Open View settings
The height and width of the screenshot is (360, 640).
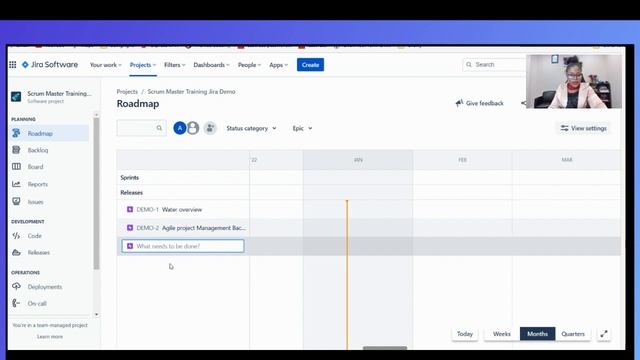click(584, 128)
